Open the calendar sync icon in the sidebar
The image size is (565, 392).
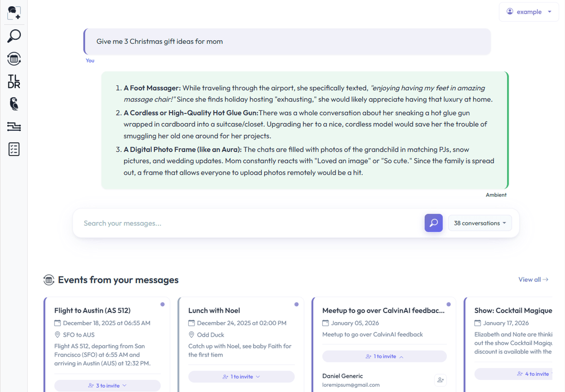point(14,59)
